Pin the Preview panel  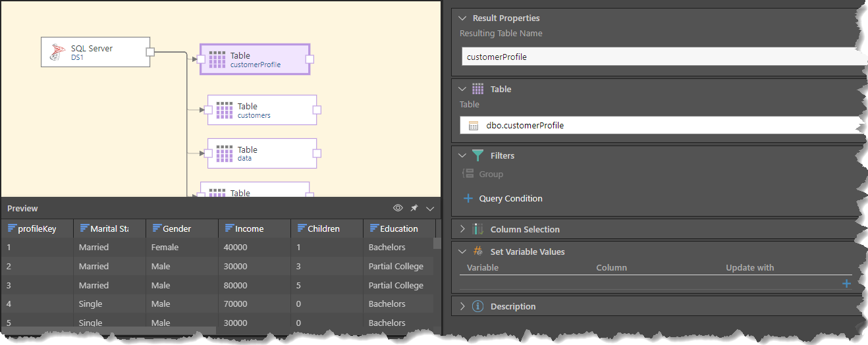(x=414, y=208)
